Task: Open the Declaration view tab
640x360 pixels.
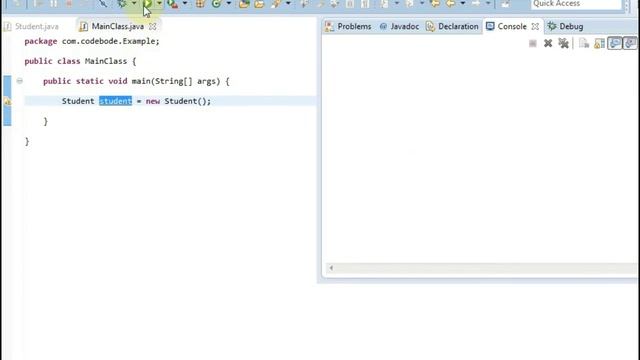Action: tap(452, 27)
